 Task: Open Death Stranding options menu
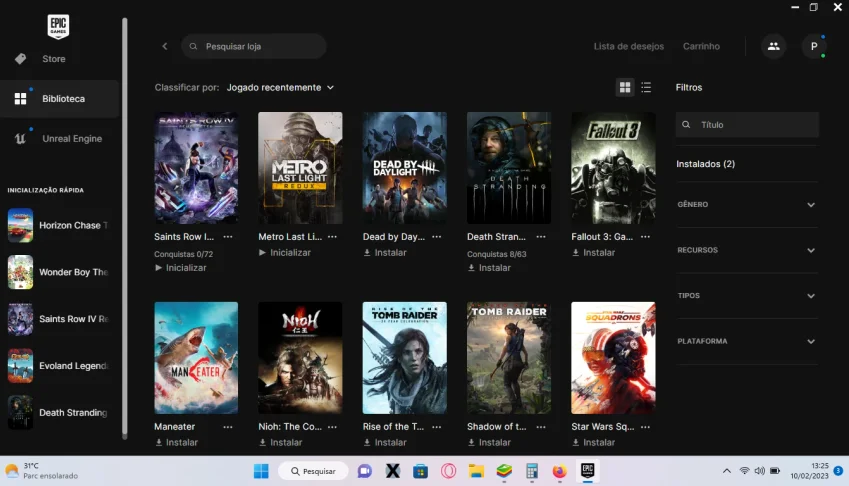pos(541,237)
